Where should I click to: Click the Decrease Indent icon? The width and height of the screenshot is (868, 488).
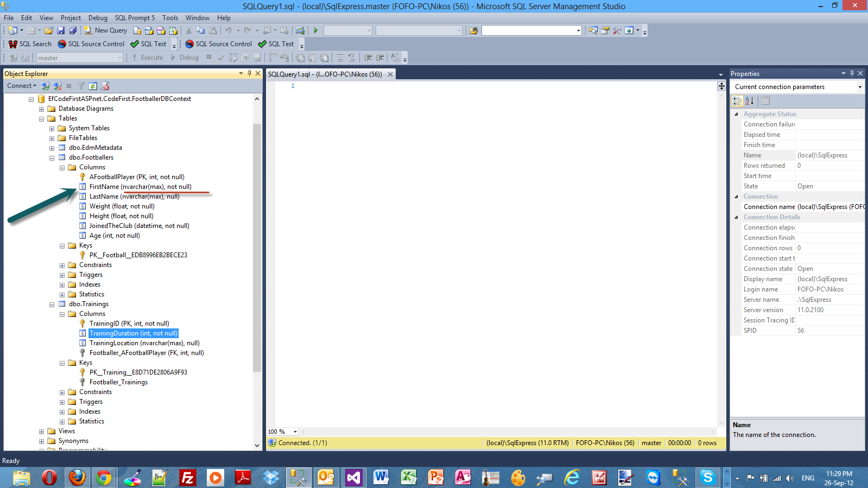(x=368, y=58)
